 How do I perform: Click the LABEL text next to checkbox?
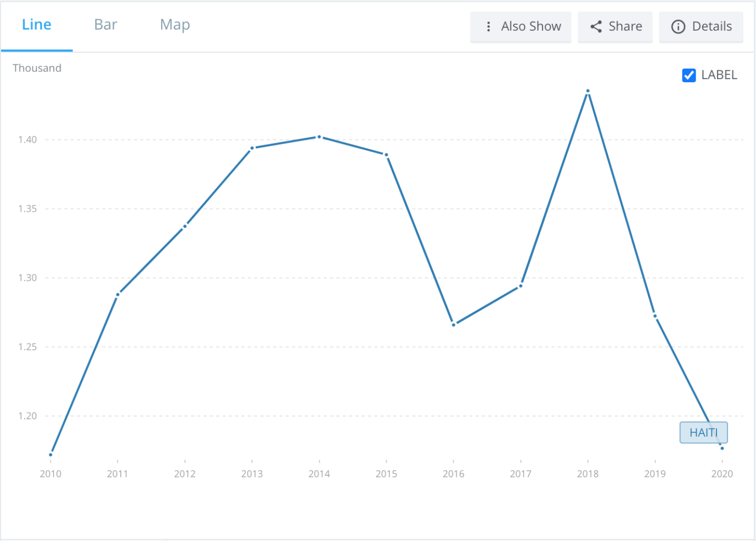[719, 75]
